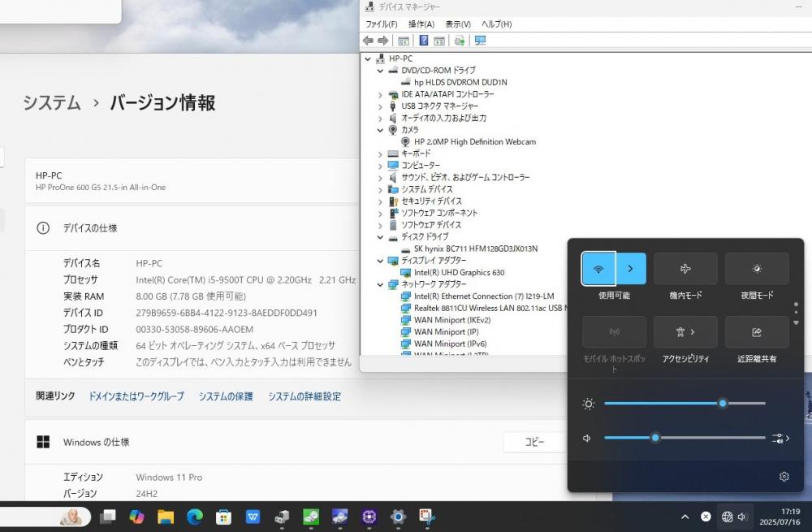This screenshot has height=532, width=812.
Task: Launch Microsoft Edge from the taskbar
Action: [x=195, y=517]
